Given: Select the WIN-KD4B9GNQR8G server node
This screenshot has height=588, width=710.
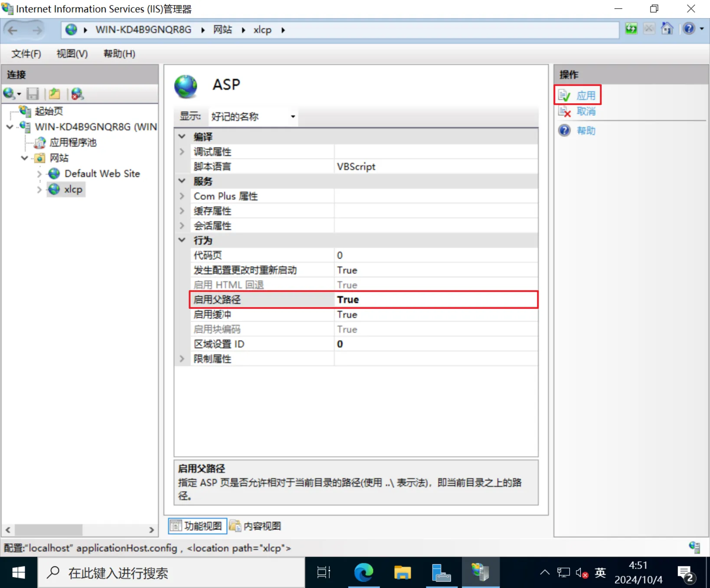Looking at the screenshot, I should [96, 127].
